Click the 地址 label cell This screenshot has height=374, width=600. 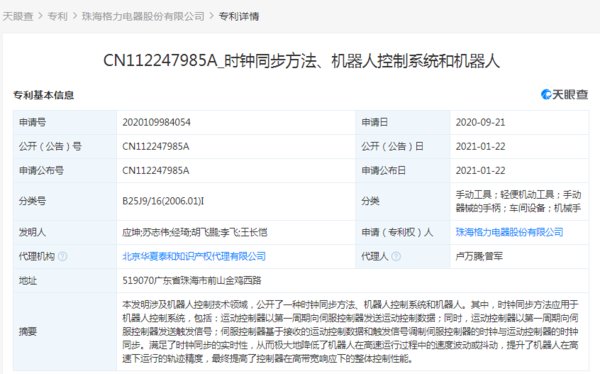65,281
